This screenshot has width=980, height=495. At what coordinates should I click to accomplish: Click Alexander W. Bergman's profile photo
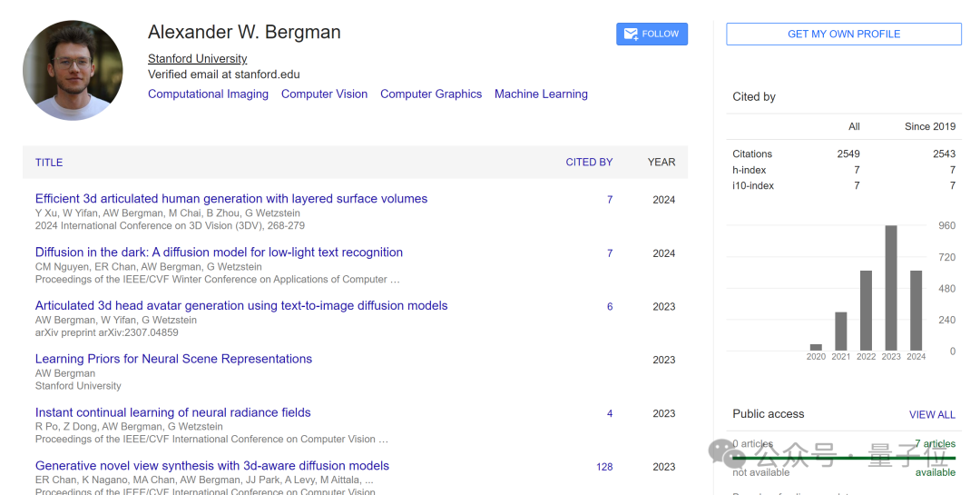tap(73, 71)
